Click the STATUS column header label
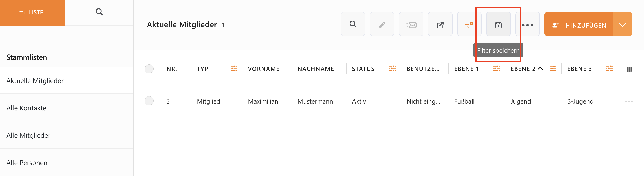Image resolution: width=644 pixels, height=176 pixels. [363, 69]
